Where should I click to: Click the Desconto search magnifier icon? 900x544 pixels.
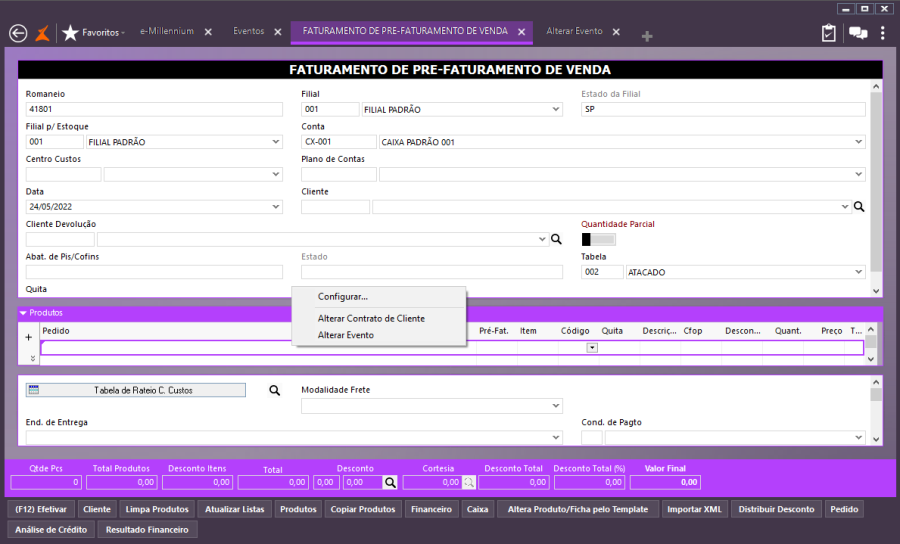390,483
